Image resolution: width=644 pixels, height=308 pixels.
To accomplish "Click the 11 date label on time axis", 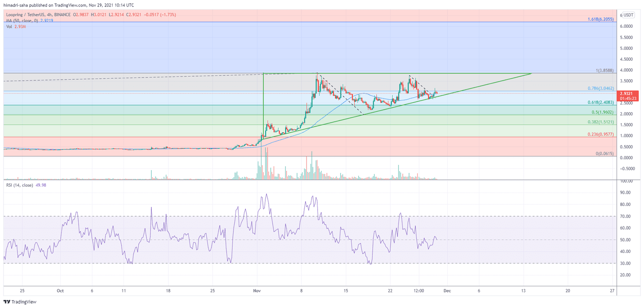I will (124, 291).
